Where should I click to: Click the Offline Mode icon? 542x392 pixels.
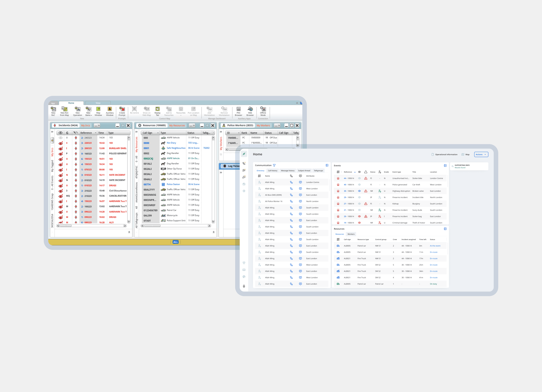263,109
